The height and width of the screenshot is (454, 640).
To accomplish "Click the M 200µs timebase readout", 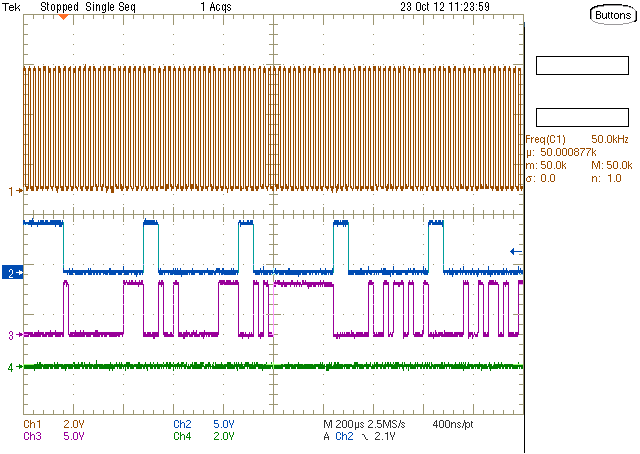I will click(344, 424).
